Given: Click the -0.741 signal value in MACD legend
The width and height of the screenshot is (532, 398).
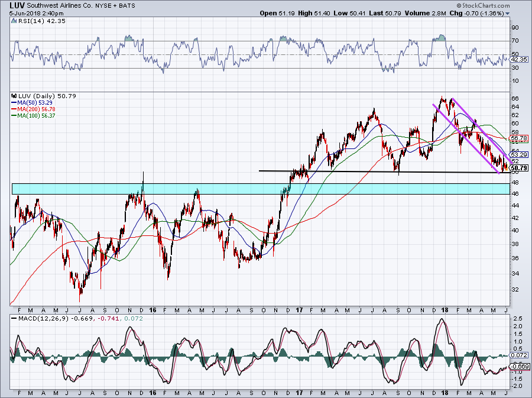Looking at the screenshot, I should click(109, 319).
